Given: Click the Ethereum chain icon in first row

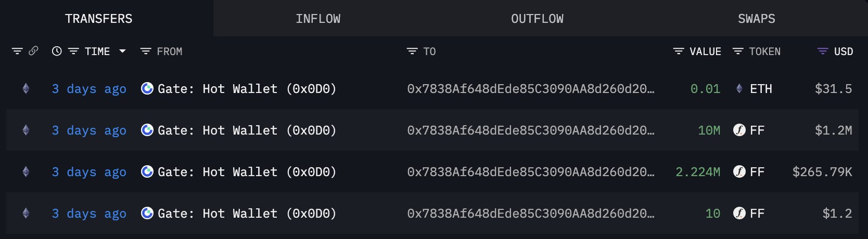Looking at the screenshot, I should (26, 88).
